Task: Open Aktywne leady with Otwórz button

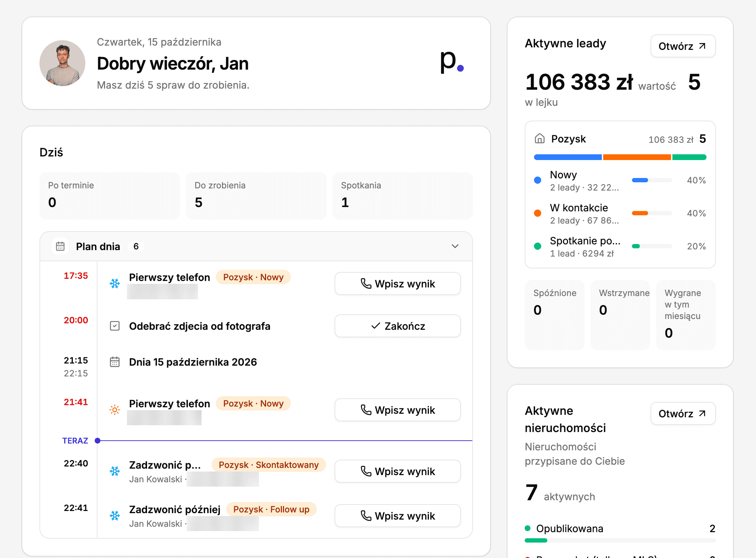Action: click(x=683, y=46)
